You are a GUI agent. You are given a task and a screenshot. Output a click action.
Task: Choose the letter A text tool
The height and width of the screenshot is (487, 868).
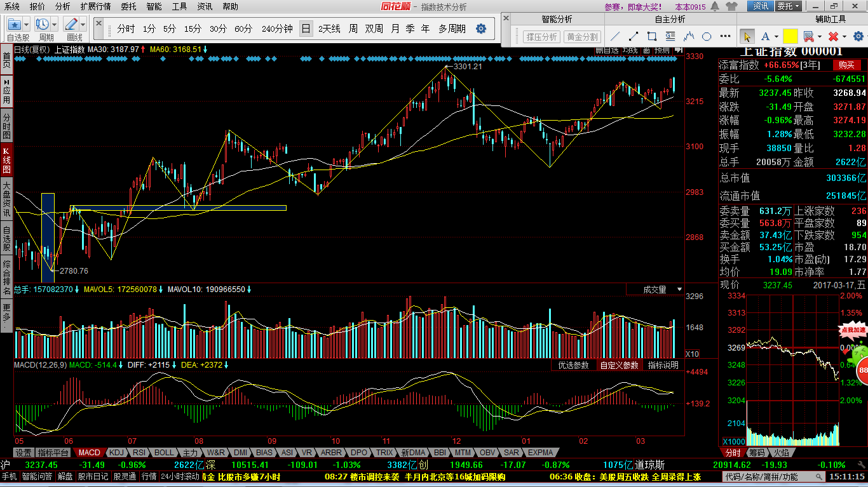coord(765,36)
